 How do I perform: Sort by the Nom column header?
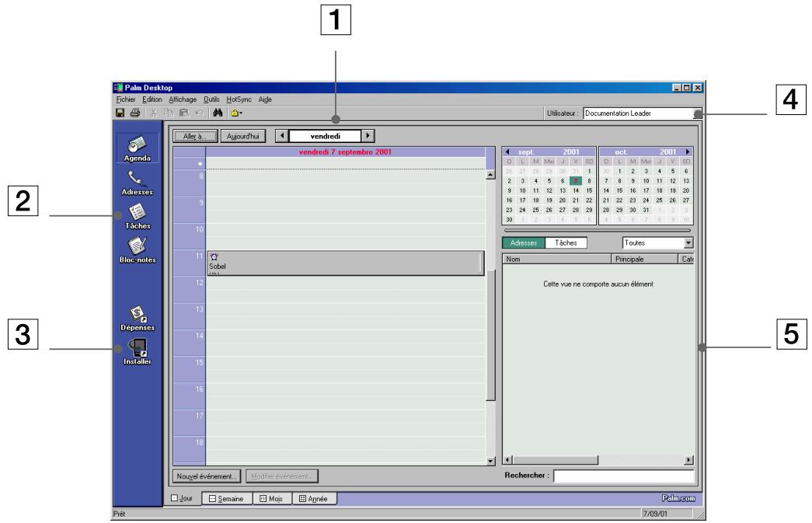point(557,259)
